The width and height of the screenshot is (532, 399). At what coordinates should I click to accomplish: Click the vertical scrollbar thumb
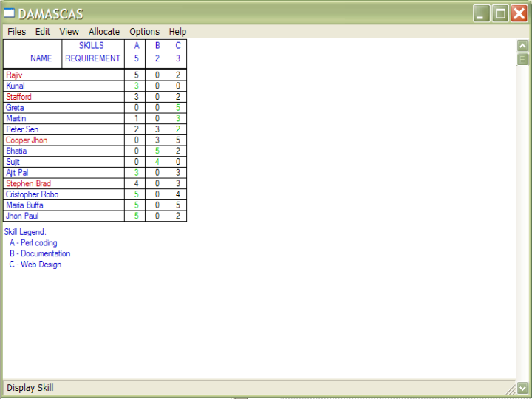522,59
